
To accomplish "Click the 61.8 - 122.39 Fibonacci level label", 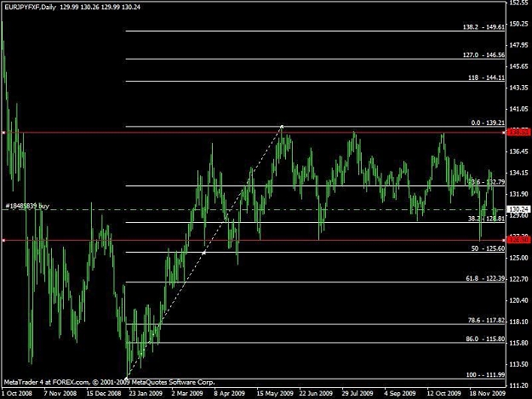I will [x=485, y=278].
